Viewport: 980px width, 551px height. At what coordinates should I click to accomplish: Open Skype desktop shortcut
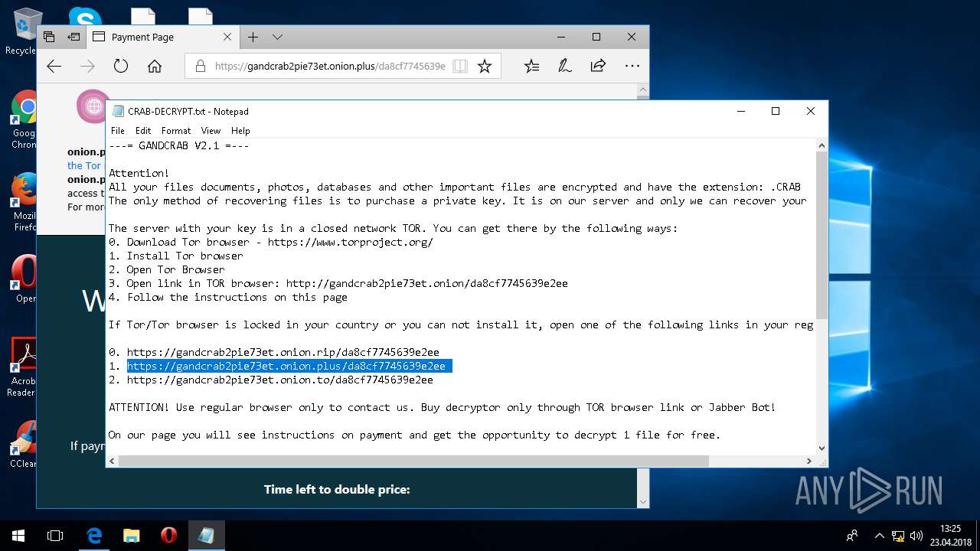point(84,17)
